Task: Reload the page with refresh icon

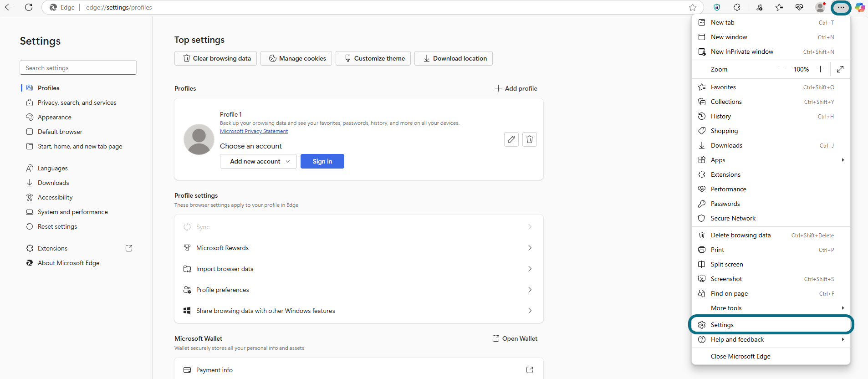Action: 29,7
